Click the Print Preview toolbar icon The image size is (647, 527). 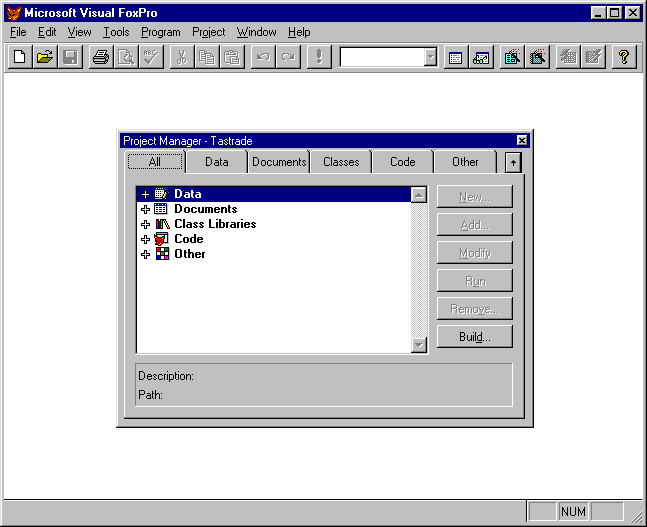click(126, 57)
